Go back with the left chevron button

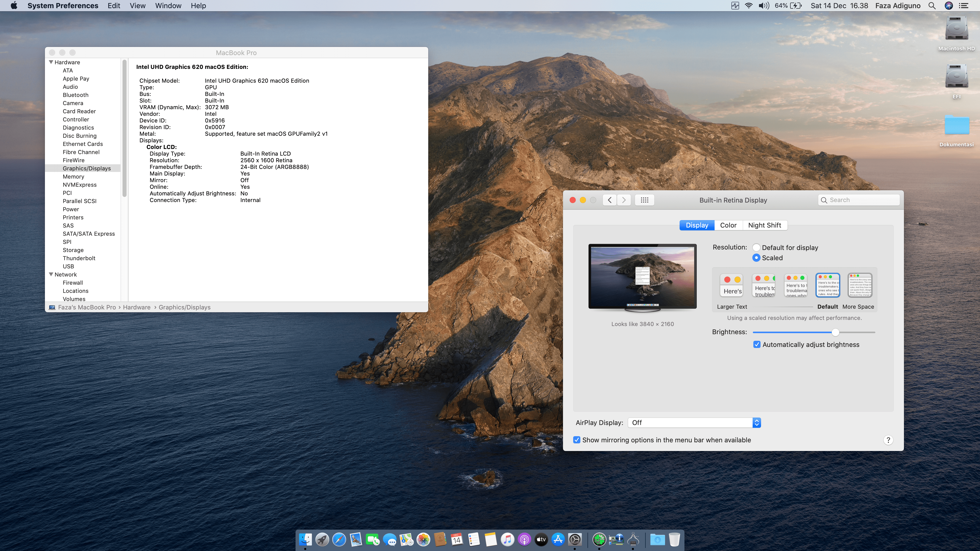tap(609, 200)
